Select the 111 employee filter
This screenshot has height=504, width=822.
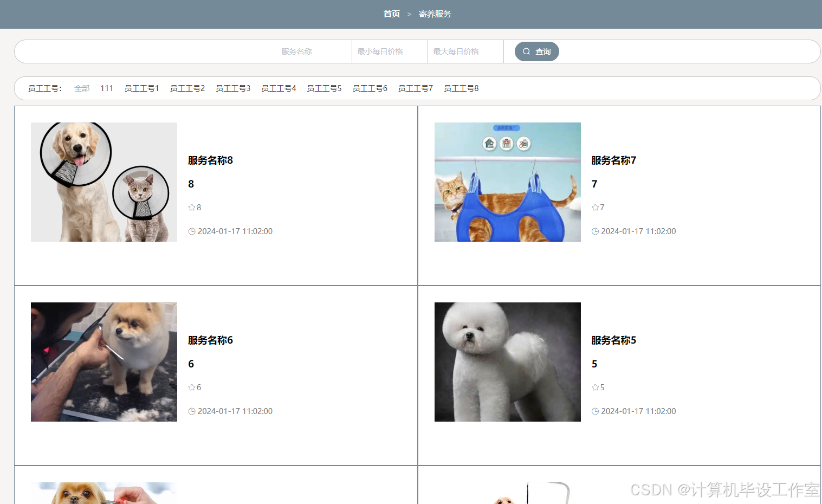click(x=107, y=88)
